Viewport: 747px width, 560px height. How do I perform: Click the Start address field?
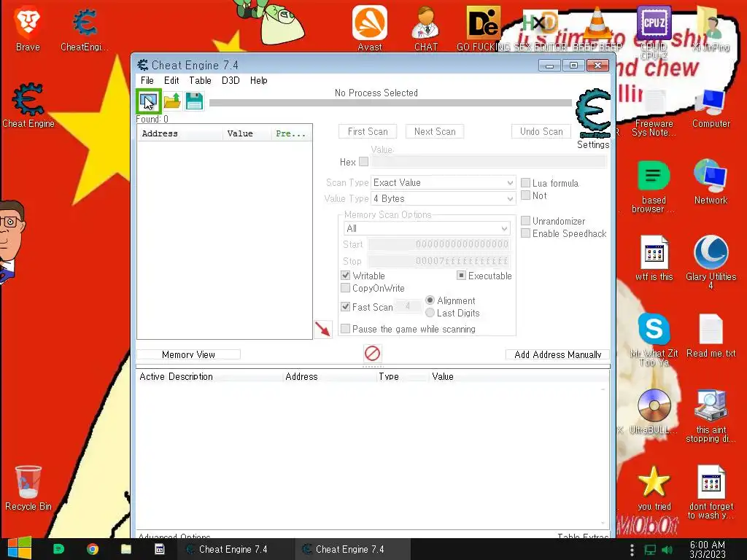click(x=438, y=244)
